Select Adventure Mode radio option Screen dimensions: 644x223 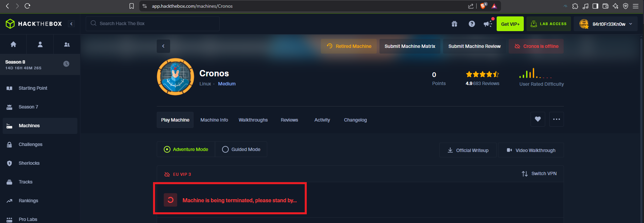coord(186,149)
